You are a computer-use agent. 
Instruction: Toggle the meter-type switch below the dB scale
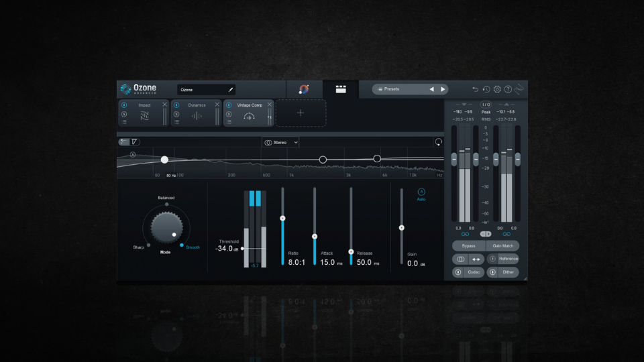pyautogui.click(x=486, y=234)
